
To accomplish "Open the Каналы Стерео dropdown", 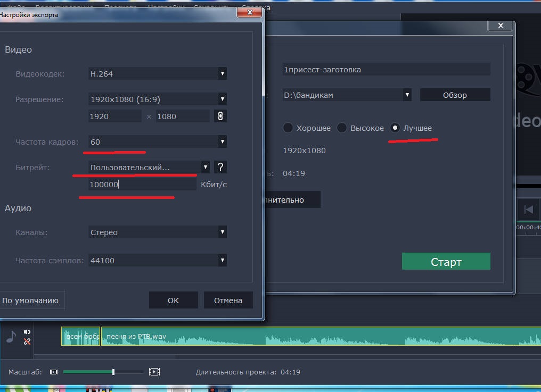I will (x=158, y=232).
